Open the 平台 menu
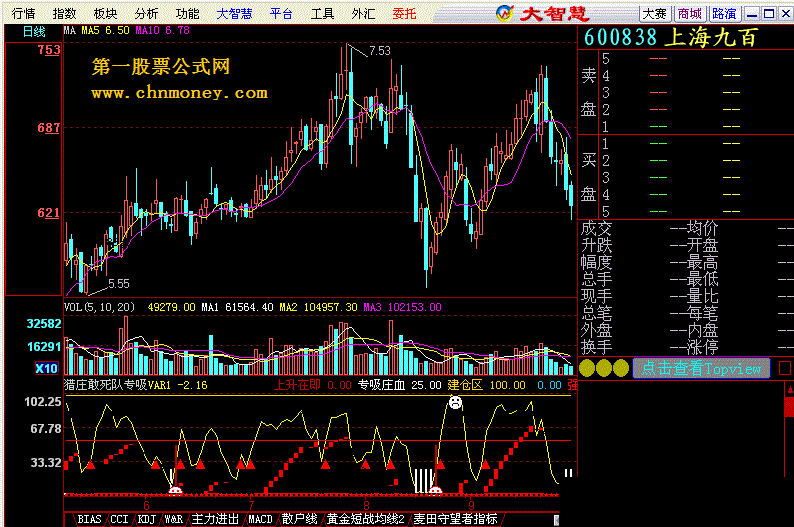The image size is (794, 527). [x=281, y=14]
